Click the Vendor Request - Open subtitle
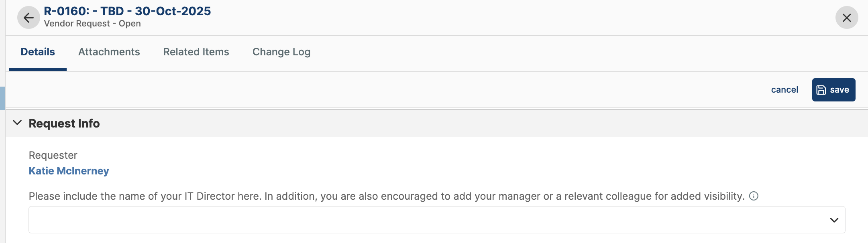The width and height of the screenshot is (868, 243). click(x=92, y=23)
